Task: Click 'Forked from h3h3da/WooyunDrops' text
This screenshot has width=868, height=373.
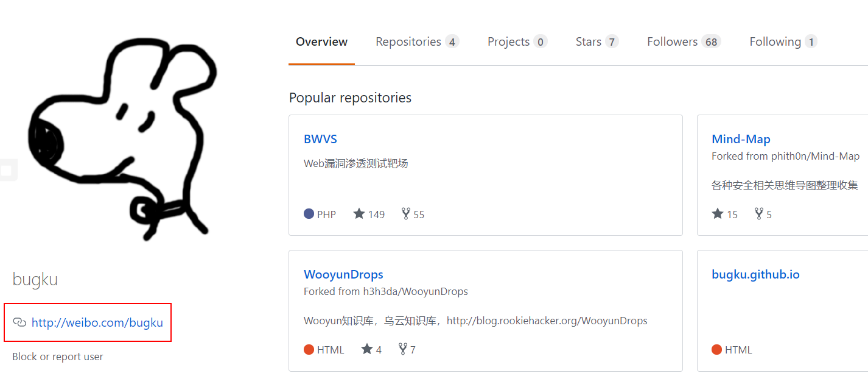Action: (x=386, y=291)
